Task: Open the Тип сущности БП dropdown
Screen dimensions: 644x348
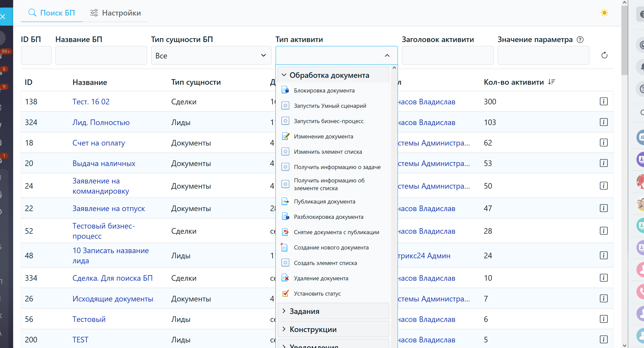Action: coord(211,56)
